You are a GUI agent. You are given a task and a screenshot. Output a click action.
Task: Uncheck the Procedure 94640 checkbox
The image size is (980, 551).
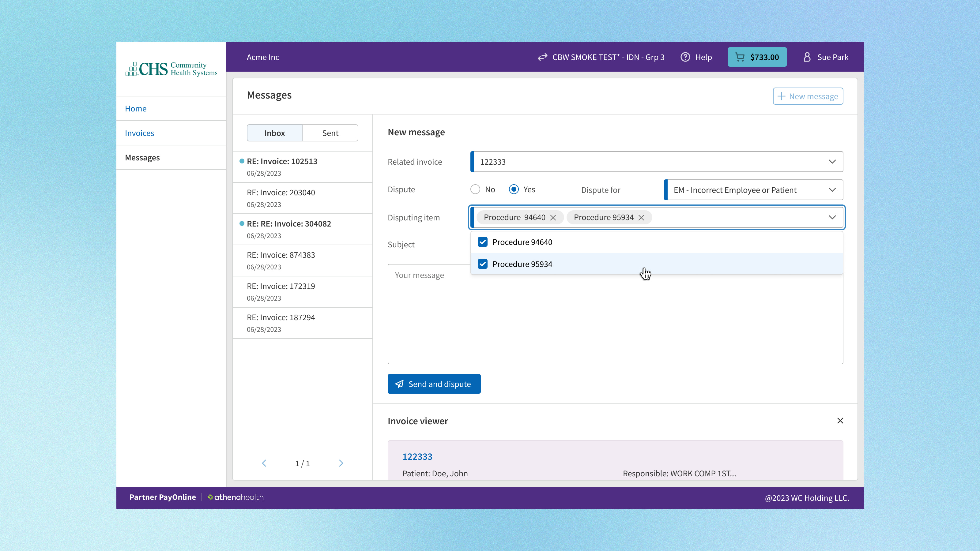pos(482,242)
